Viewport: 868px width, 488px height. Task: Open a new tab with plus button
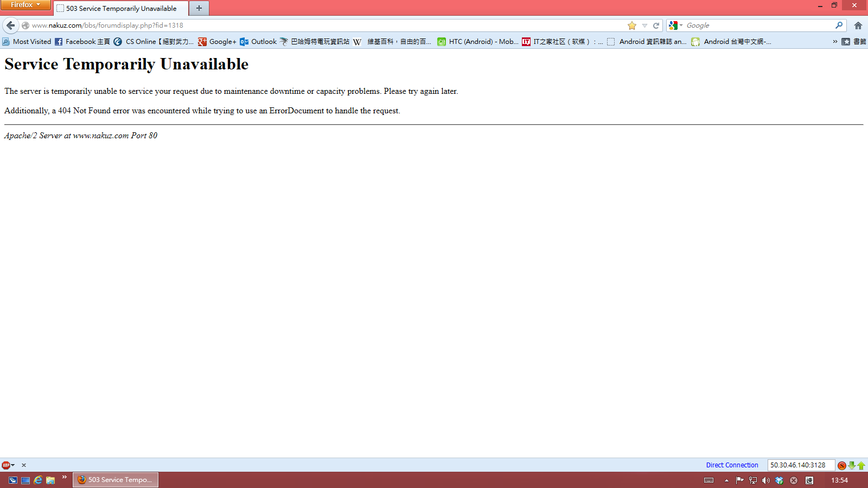[x=199, y=8]
